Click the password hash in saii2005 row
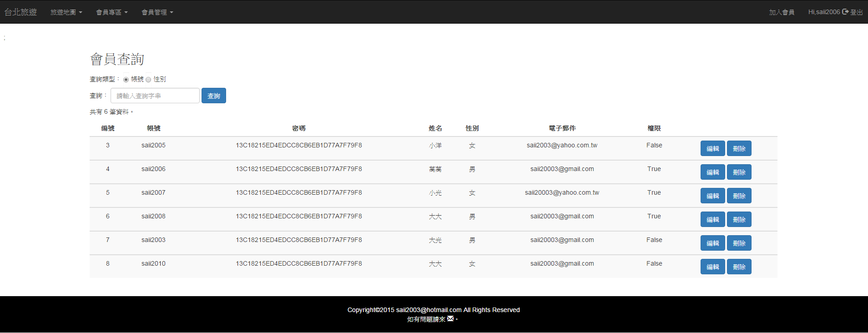The image size is (868, 333). pyautogui.click(x=299, y=145)
